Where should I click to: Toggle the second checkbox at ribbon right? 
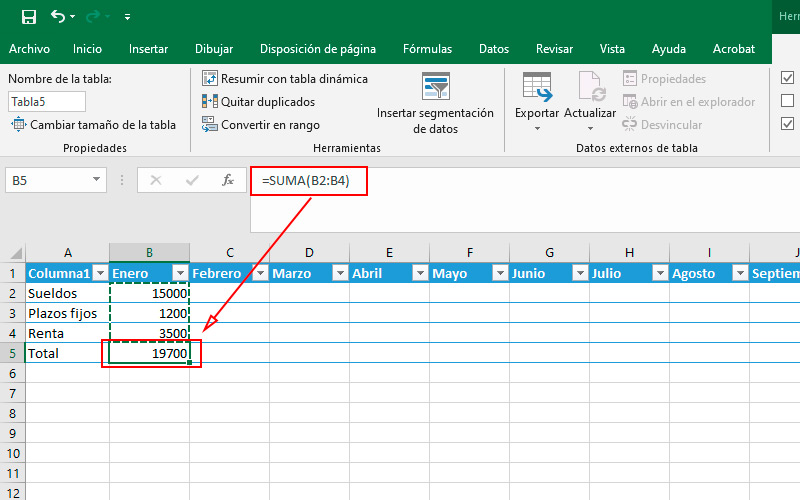[787, 101]
